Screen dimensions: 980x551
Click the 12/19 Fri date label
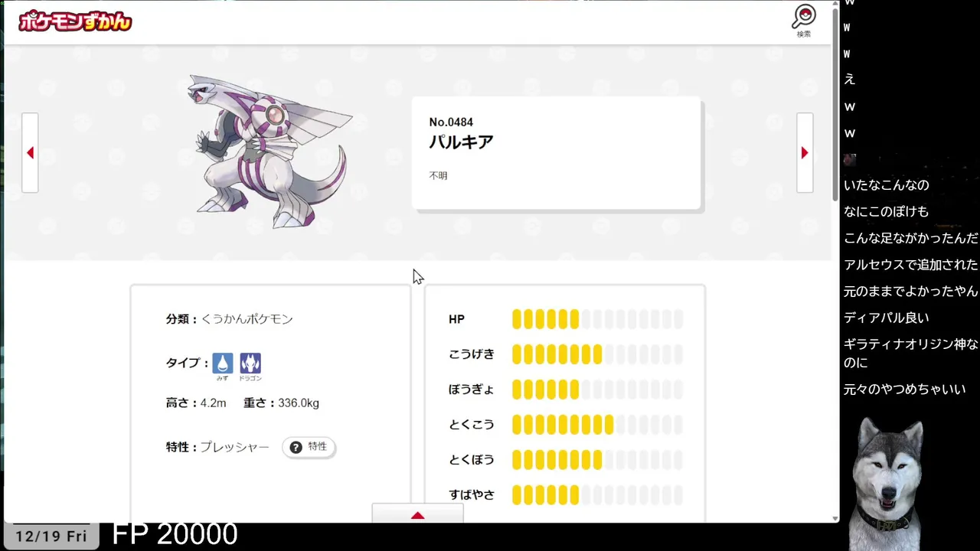(x=51, y=536)
